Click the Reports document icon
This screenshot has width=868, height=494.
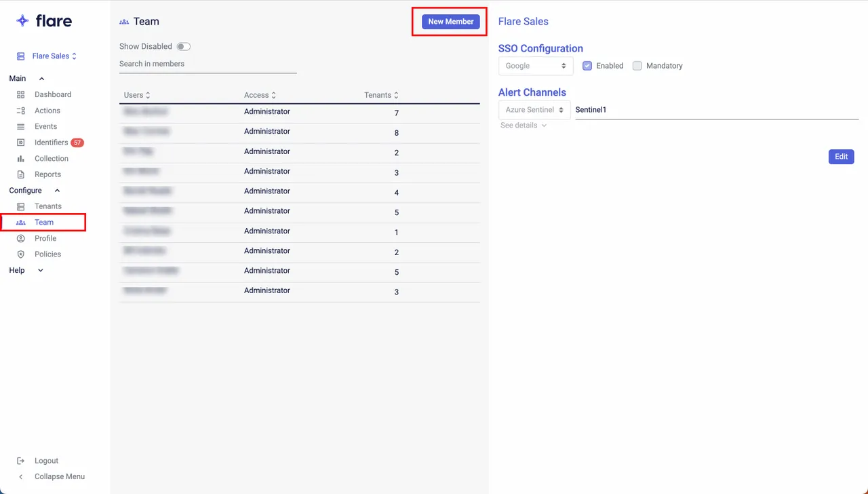pyautogui.click(x=20, y=174)
